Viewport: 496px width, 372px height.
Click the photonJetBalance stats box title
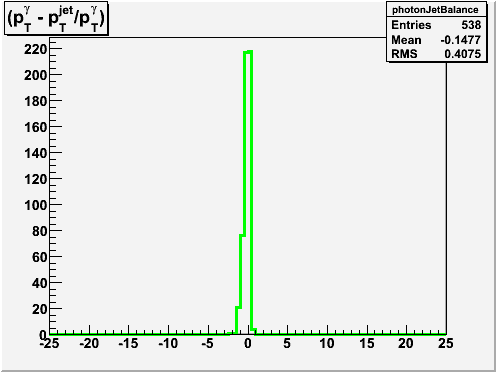[x=435, y=10]
